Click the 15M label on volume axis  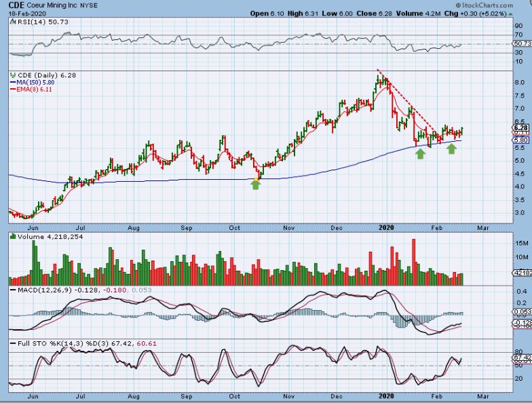pos(522,243)
